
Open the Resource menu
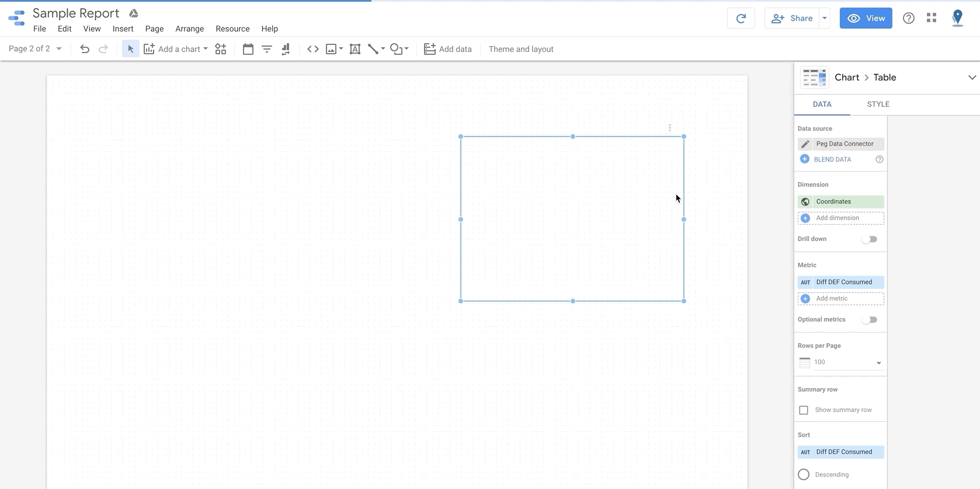click(x=232, y=29)
